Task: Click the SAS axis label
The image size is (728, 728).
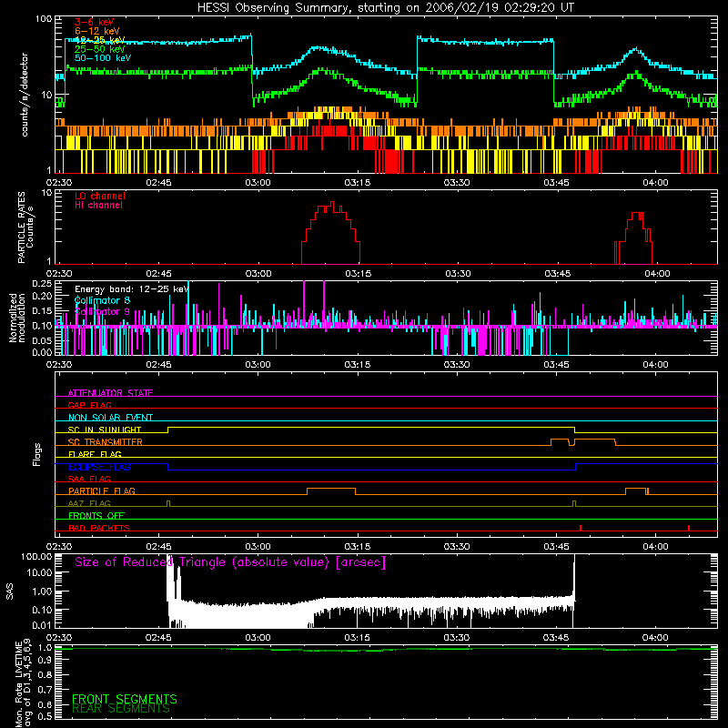Action: pyautogui.click(x=9, y=591)
